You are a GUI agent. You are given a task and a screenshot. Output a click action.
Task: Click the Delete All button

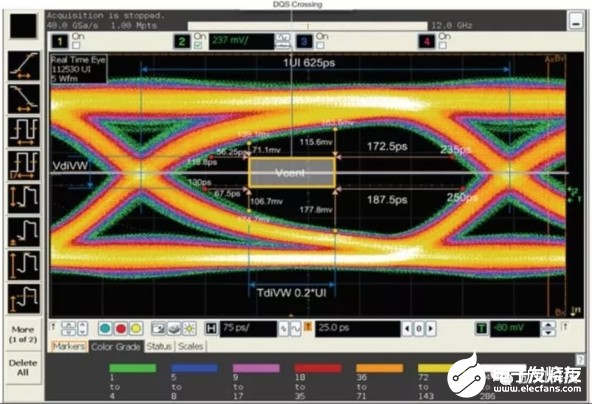(23, 367)
